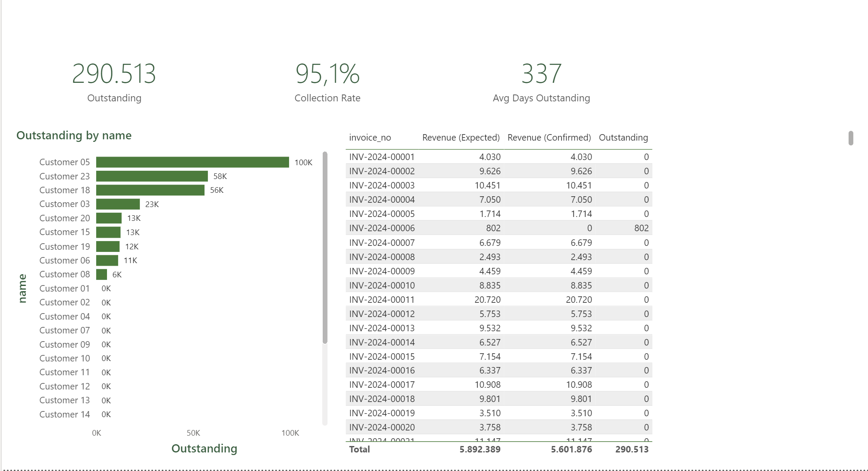Click the 58K data label for Customer 23
This screenshot has height=471, width=868.
(x=220, y=176)
